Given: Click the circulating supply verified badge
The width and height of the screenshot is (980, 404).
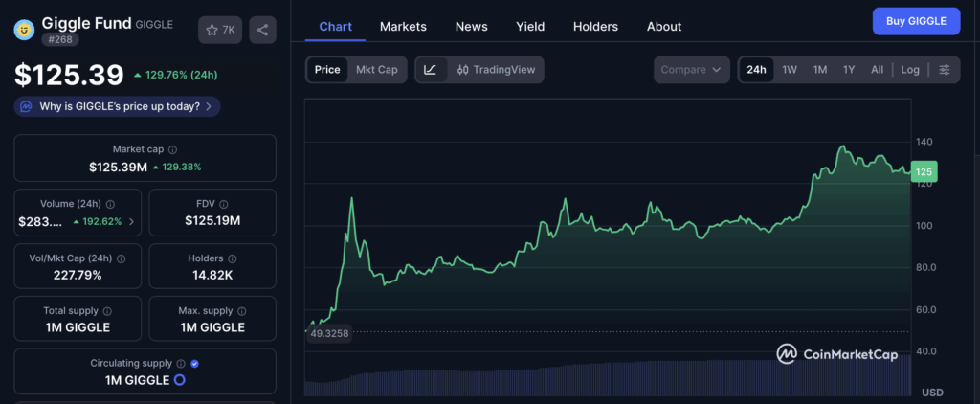Looking at the screenshot, I should 195,364.
